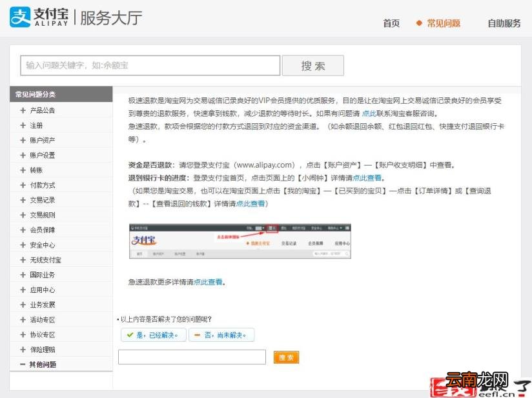Expand the 会员保障 category plus icon
Viewport: 532px width, 398px height.
(x=23, y=230)
